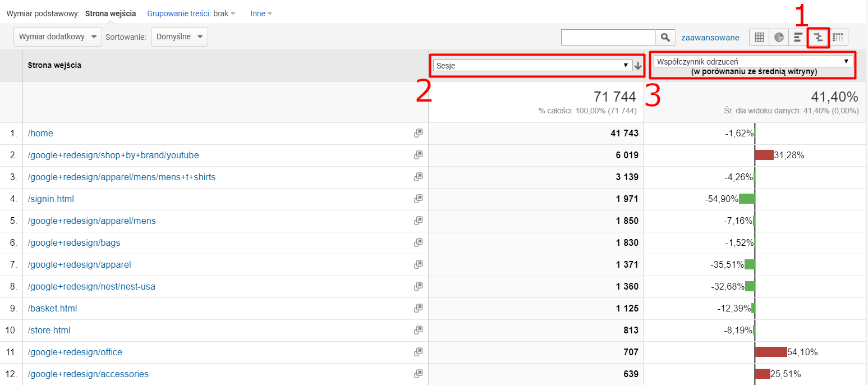The height and width of the screenshot is (385, 868).
Task: Toggle sort direction arrow next to Sesje
Action: pyautogui.click(x=638, y=66)
